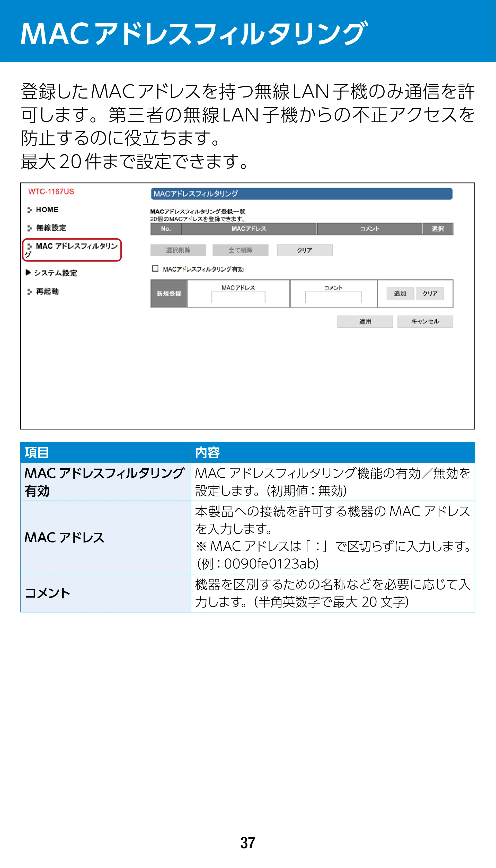Focus the MACアドレス input field
This screenshot has height=868, width=496.
tap(238, 297)
